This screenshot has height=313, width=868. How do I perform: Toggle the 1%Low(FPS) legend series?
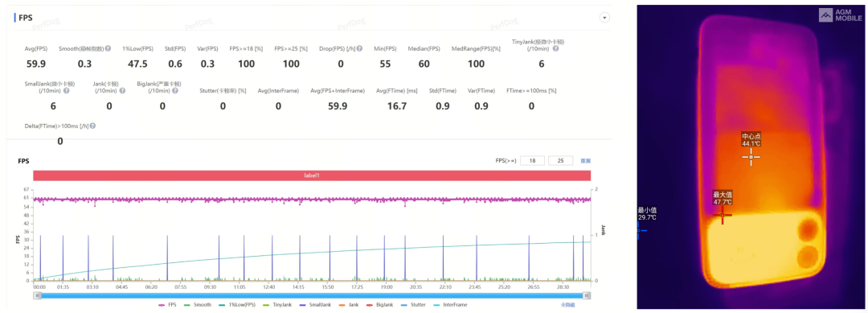(x=236, y=305)
